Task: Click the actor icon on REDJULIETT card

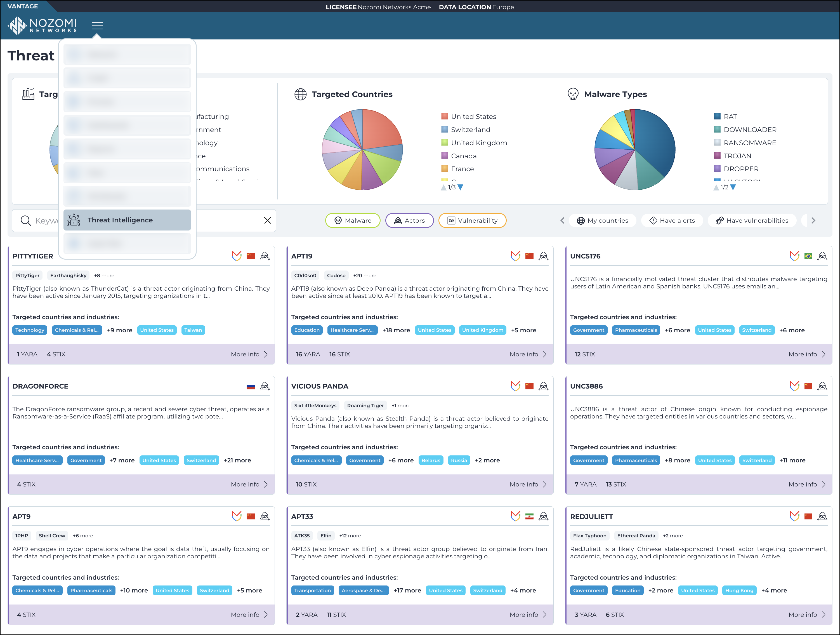Action: pos(822,516)
